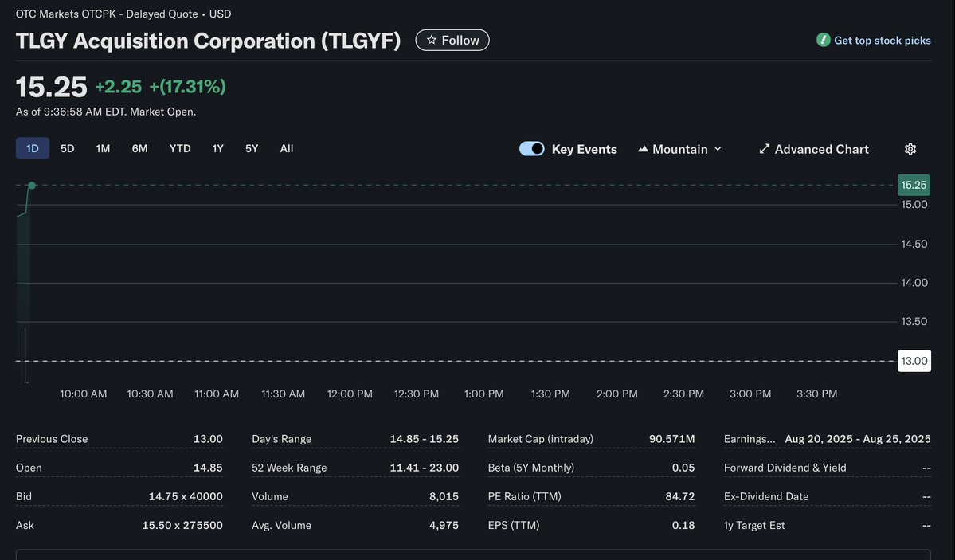Screen dimensions: 955x560
Task: Switch to the 5D time range
Action: point(67,149)
